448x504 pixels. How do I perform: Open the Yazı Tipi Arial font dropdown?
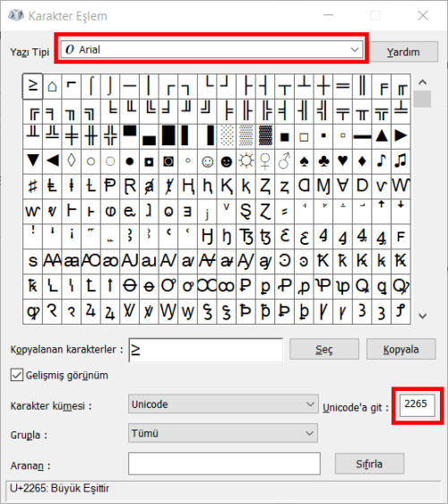[x=212, y=49]
